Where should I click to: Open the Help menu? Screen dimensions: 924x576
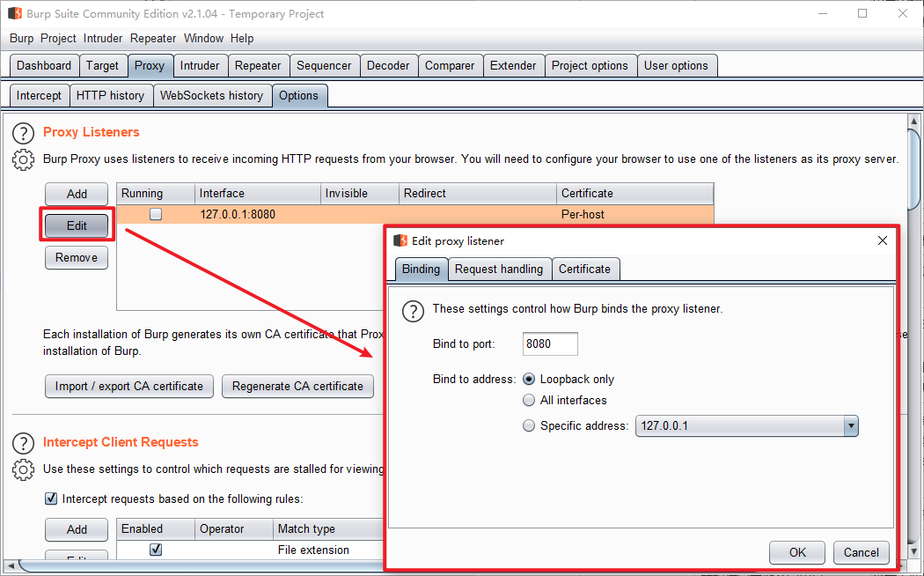[x=242, y=39]
